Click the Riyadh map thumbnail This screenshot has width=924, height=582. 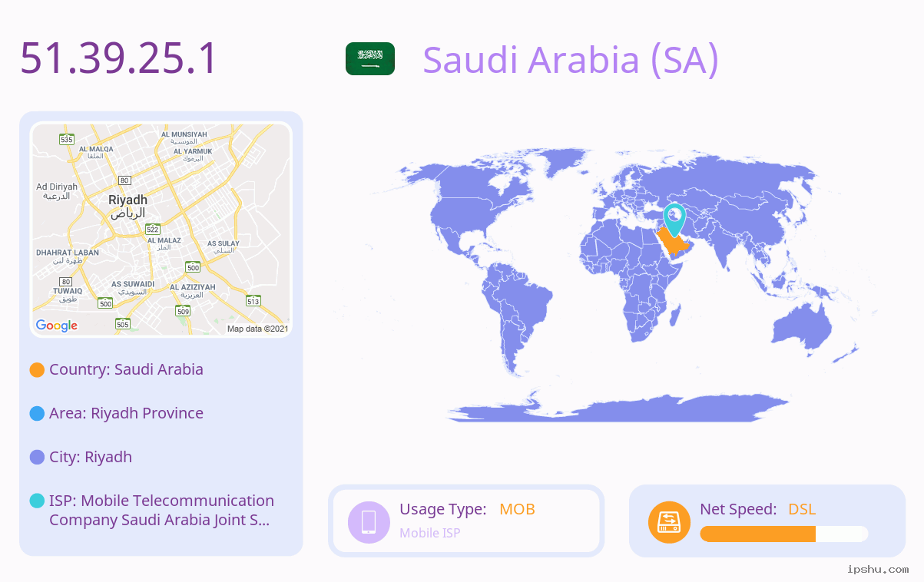(161, 230)
